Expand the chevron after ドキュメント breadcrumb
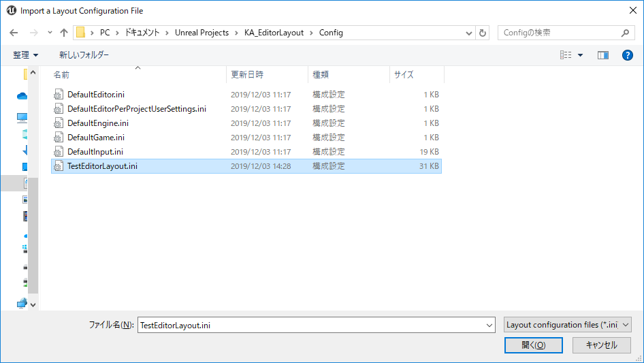 click(167, 33)
